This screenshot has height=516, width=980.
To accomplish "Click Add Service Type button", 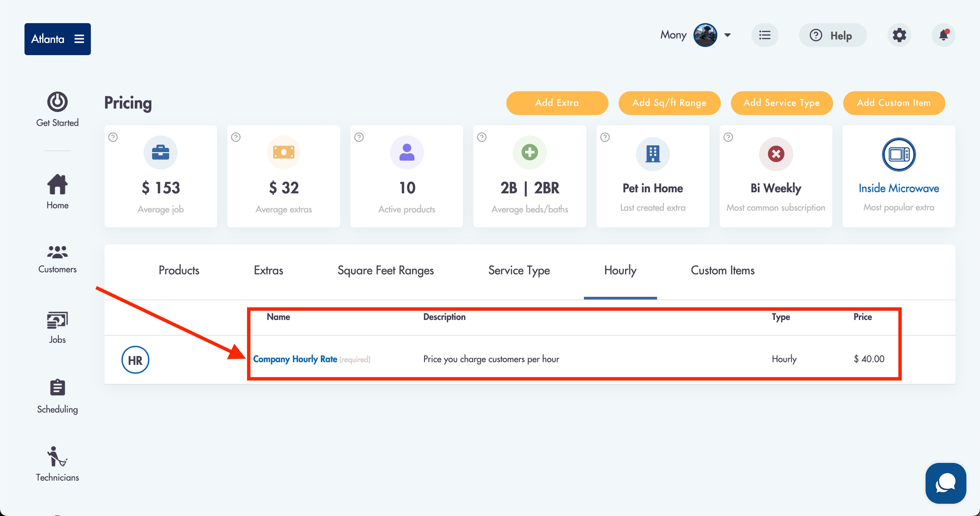I will pos(781,103).
